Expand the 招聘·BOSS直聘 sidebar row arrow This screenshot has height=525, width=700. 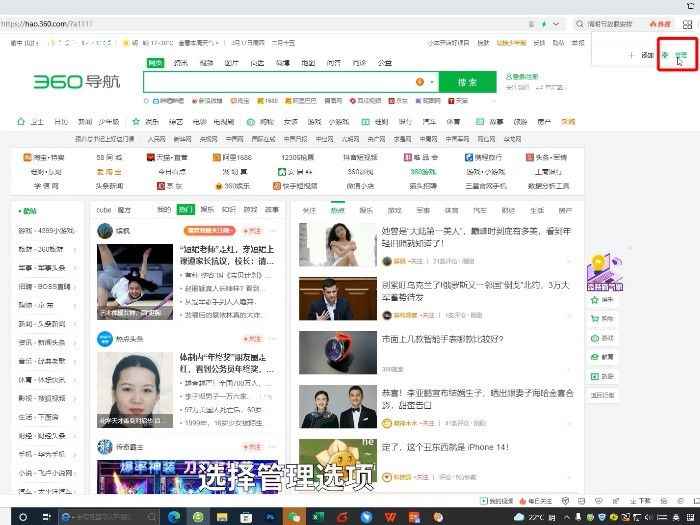(x=75, y=287)
